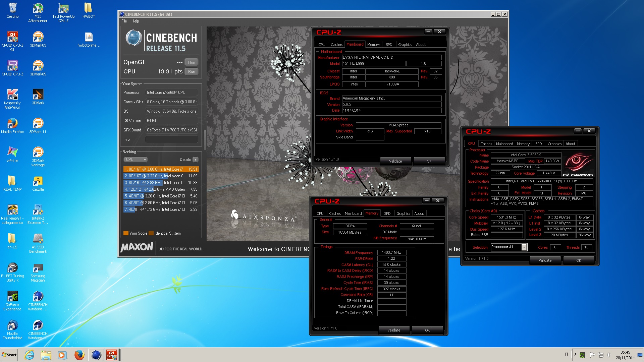
Task: Open Mozilla Firefox desktop icon
Action: pos(12,126)
